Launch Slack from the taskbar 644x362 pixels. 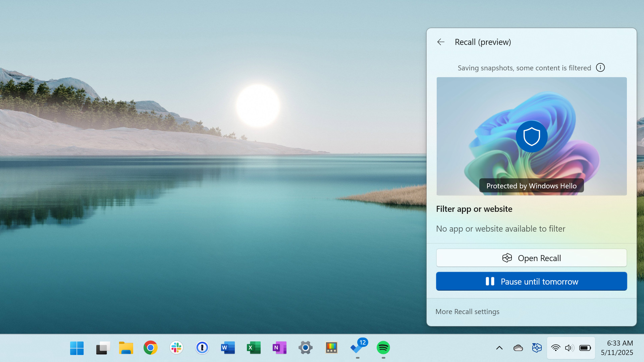tap(176, 348)
